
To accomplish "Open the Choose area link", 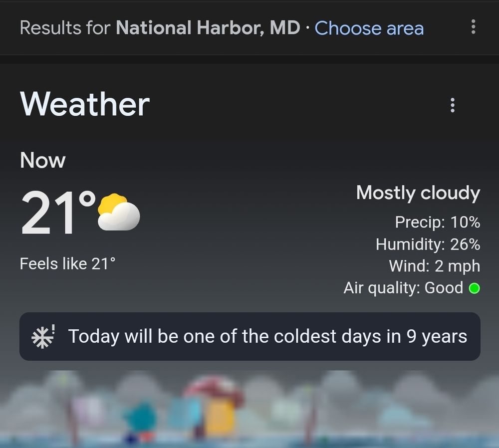I will coord(369,28).
